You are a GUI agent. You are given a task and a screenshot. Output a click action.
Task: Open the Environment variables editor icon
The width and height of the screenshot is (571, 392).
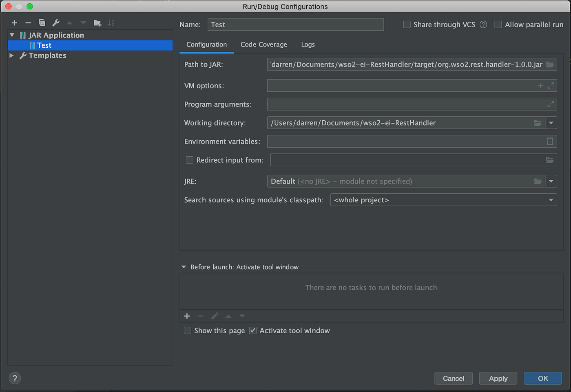click(550, 141)
